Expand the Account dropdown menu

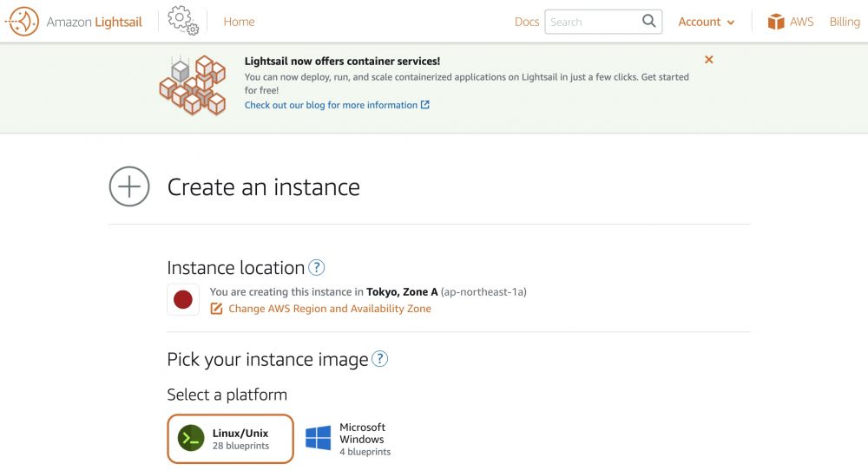point(707,22)
